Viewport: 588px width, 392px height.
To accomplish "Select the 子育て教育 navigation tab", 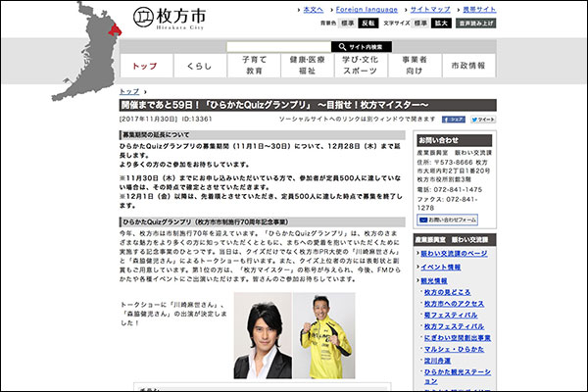I will pyautogui.click(x=254, y=66).
